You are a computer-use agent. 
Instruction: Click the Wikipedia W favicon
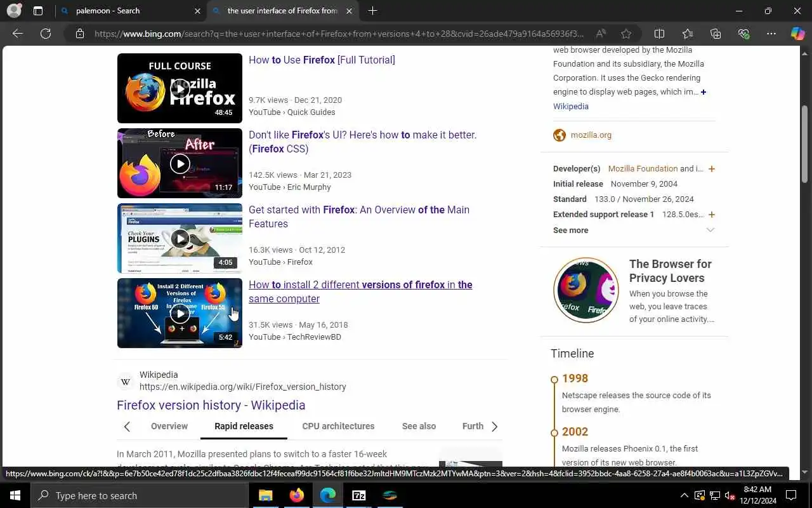click(x=126, y=382)
